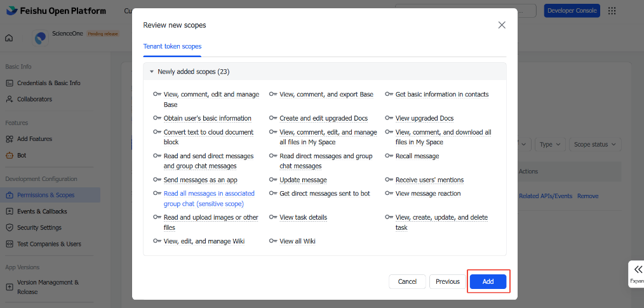Screen dimensions: 644x308
Task: Click the ScienceOne app avatar
Action: (x=40, y=37)
